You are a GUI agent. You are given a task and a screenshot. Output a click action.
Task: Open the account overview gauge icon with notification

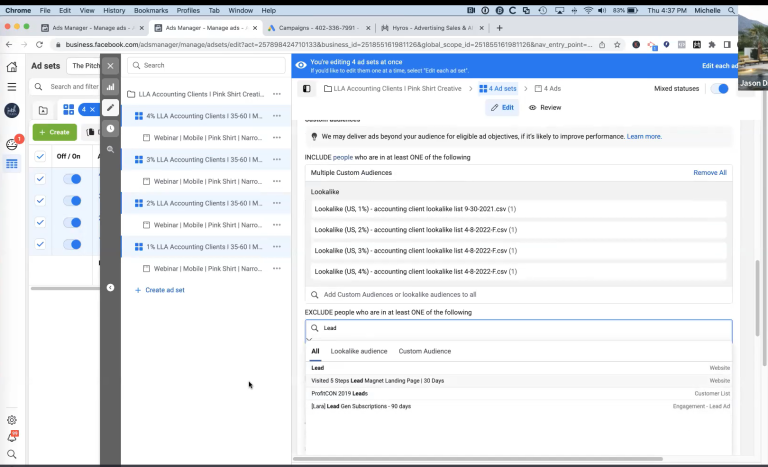pyautogui.click(x=12, y=143)
